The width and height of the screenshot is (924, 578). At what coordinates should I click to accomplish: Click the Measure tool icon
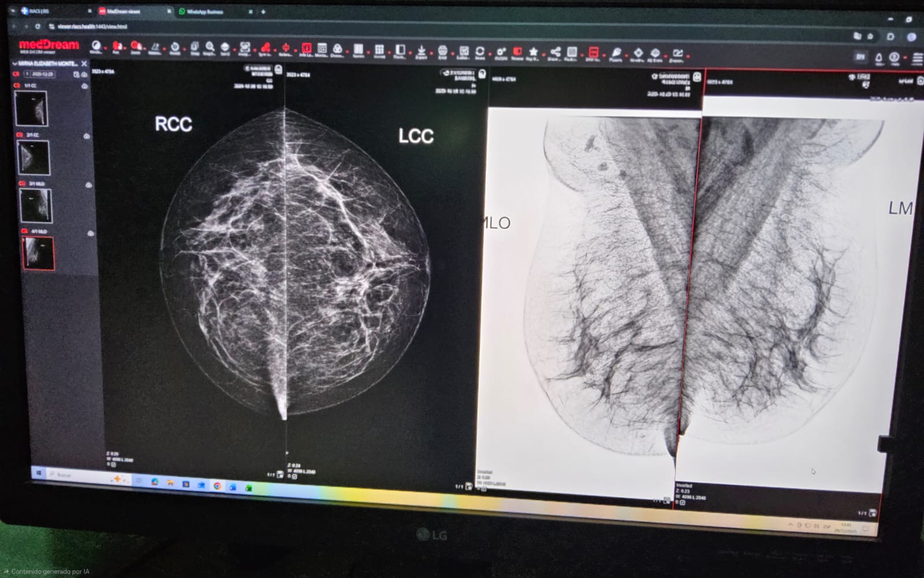click(x=155, y=47)
